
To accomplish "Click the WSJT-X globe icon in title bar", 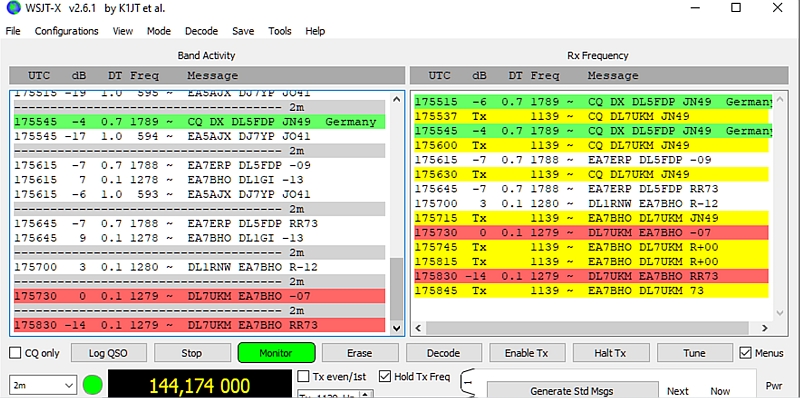I will 13,8.
